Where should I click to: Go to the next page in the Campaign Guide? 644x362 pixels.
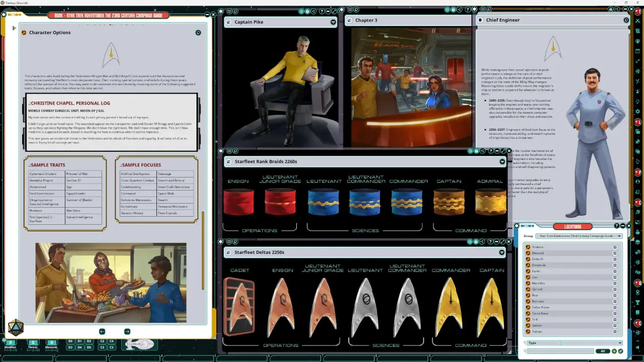[127, 331]
